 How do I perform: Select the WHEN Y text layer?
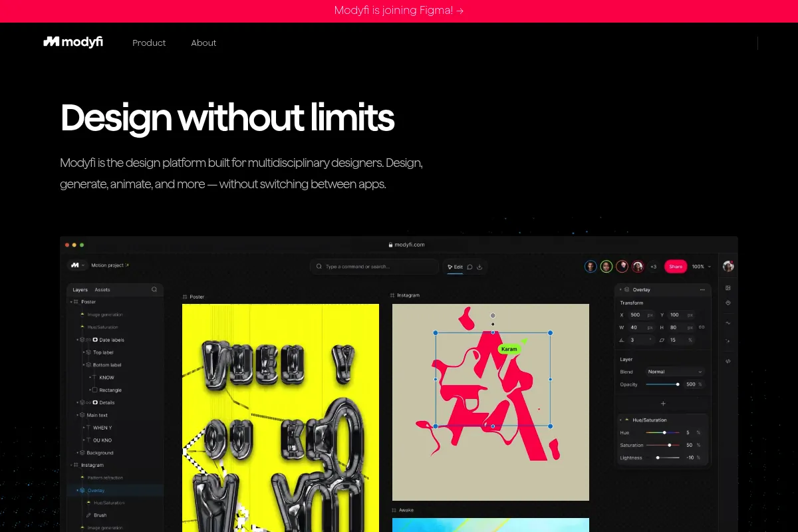click(x=102, y=428)
